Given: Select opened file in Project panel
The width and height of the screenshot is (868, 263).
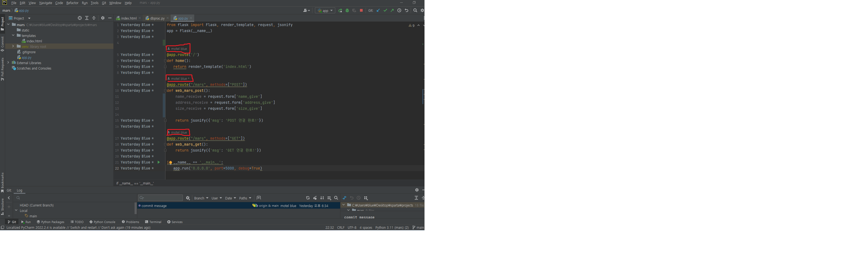Looking at the screenshot, I should 79,18.
